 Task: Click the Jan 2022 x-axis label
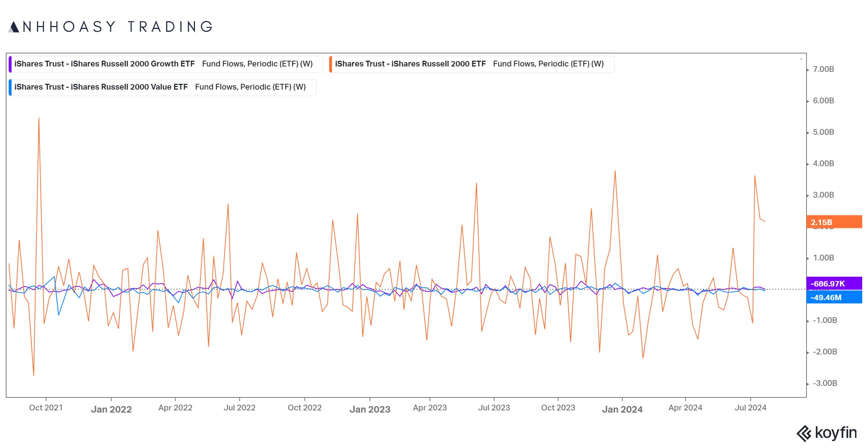[111, 409]
